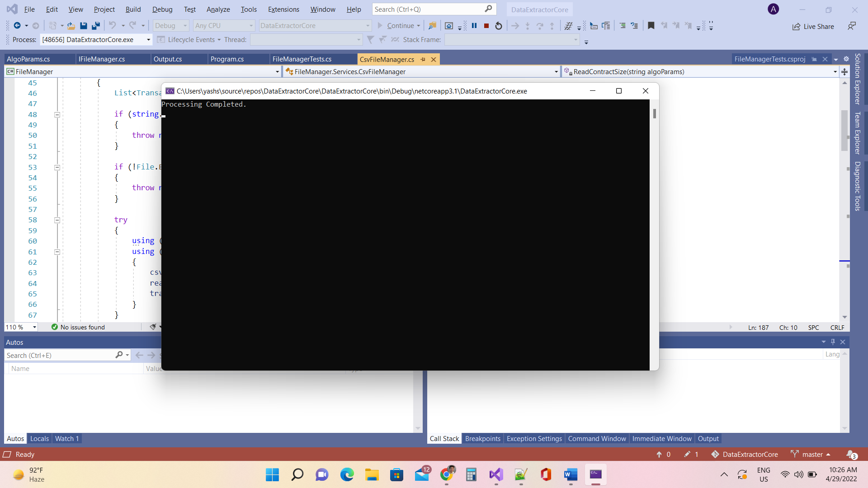Click the master git branch indicator
The width and height of the screenshot is (868, 488).
point(811,454)
